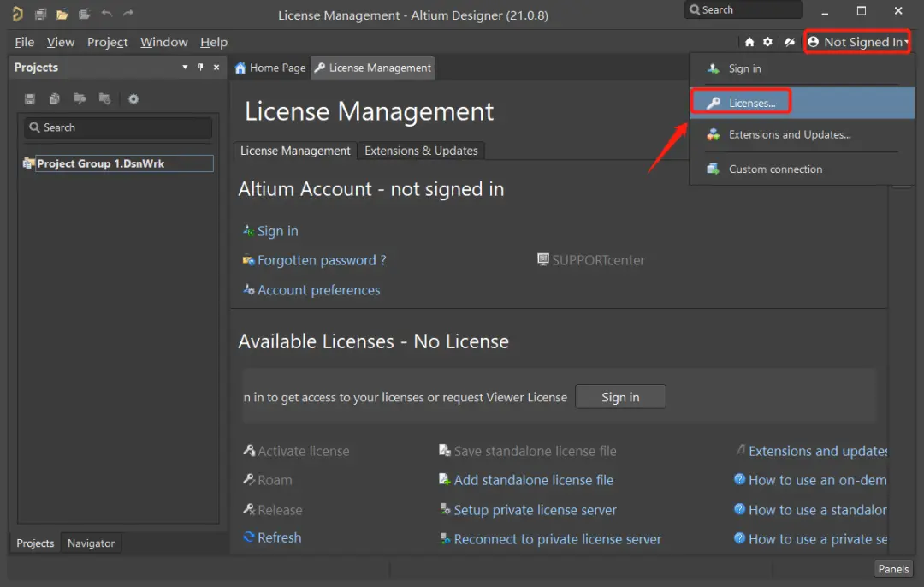Click the Altium Designer logo icon

pos(18,14)
